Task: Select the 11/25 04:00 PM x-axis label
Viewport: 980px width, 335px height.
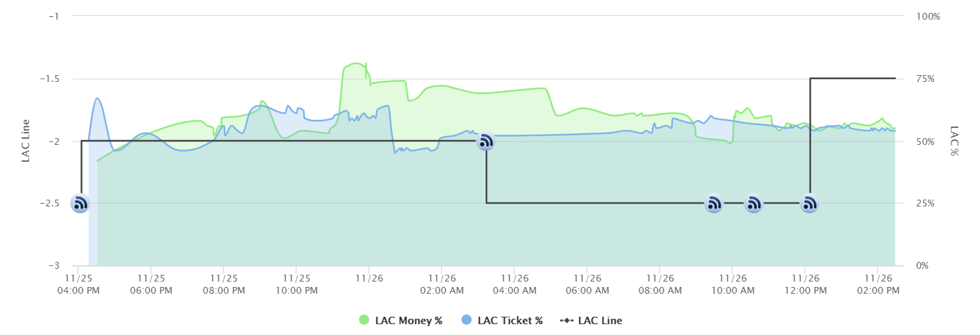Action: pyautogui.click(x=78, y=284)
